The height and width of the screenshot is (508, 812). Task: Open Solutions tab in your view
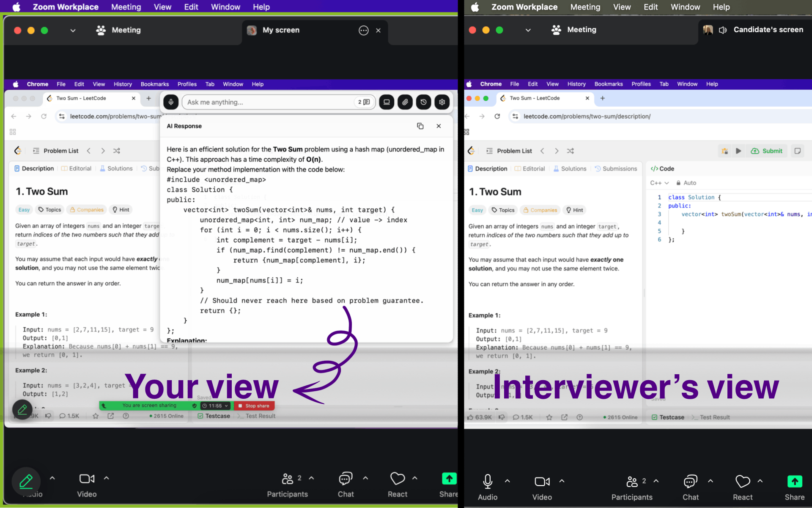(116, 168)
